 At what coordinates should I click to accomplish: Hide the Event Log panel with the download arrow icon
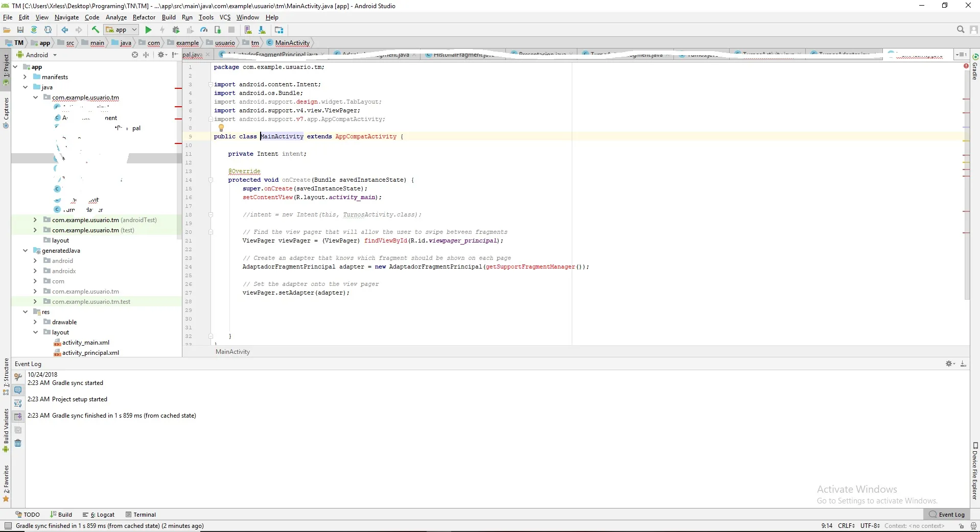tap(963, 364)
